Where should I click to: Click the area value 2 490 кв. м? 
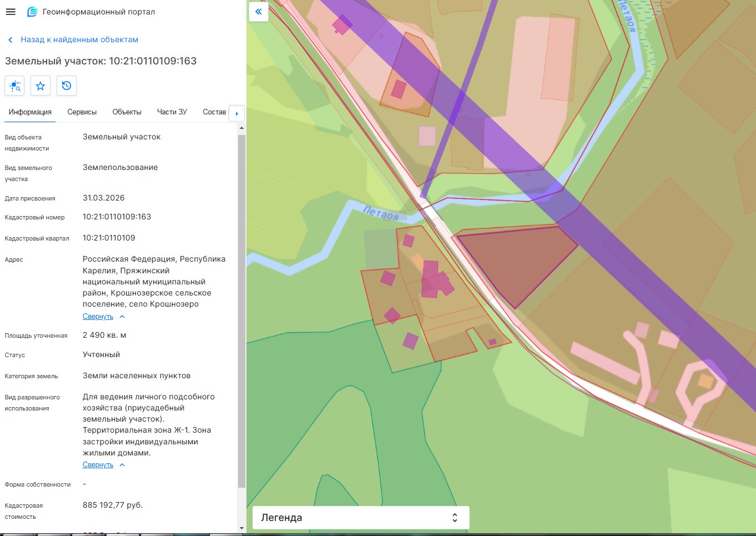tap(104, 335)
